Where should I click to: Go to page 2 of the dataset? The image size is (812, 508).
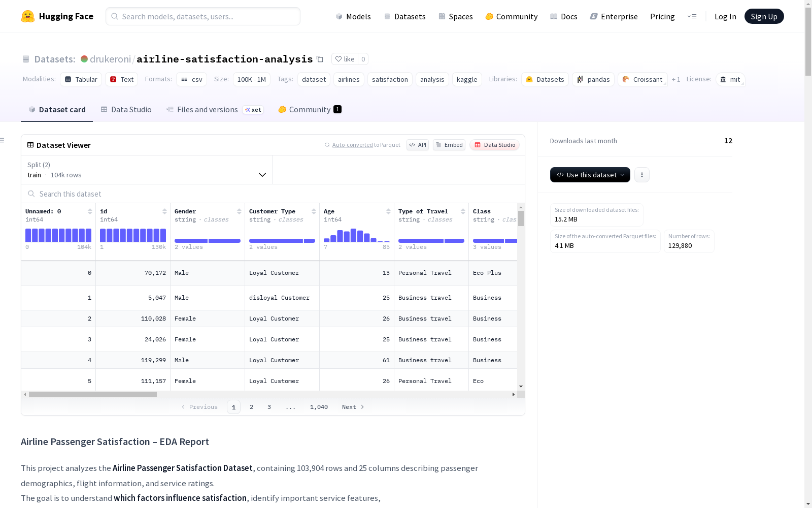tap(251, 407)
